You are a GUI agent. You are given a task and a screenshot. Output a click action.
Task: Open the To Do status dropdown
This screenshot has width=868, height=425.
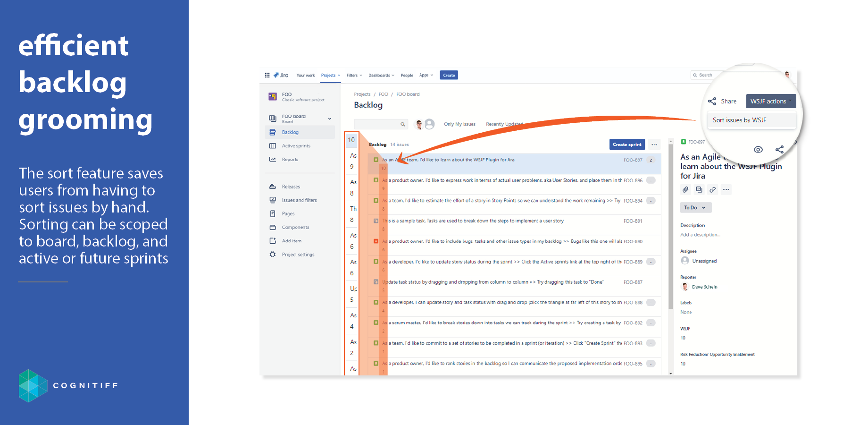(x=695, y=208)
